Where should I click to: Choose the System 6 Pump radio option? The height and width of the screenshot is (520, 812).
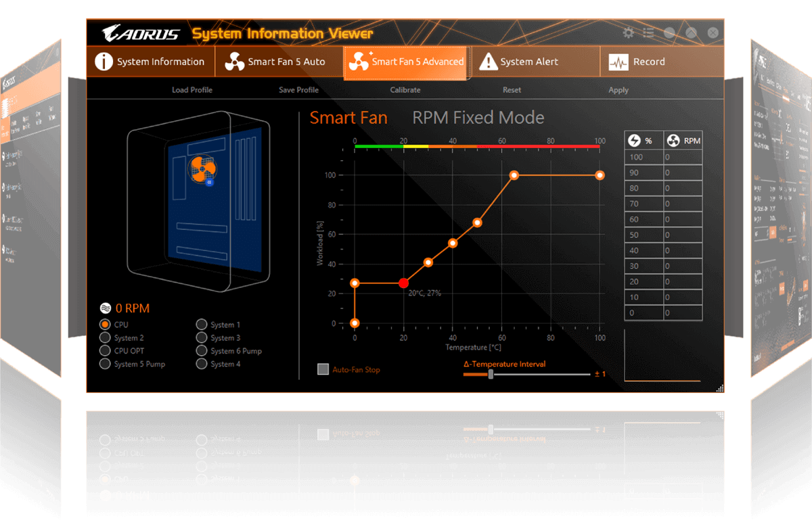pyautogui.click(x=202, y=350)
